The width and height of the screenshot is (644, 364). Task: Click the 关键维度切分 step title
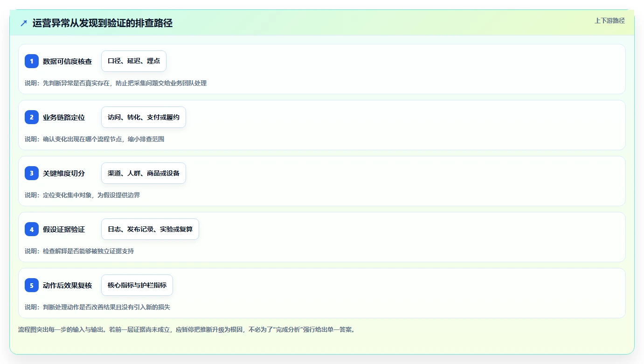pos(64,173)
